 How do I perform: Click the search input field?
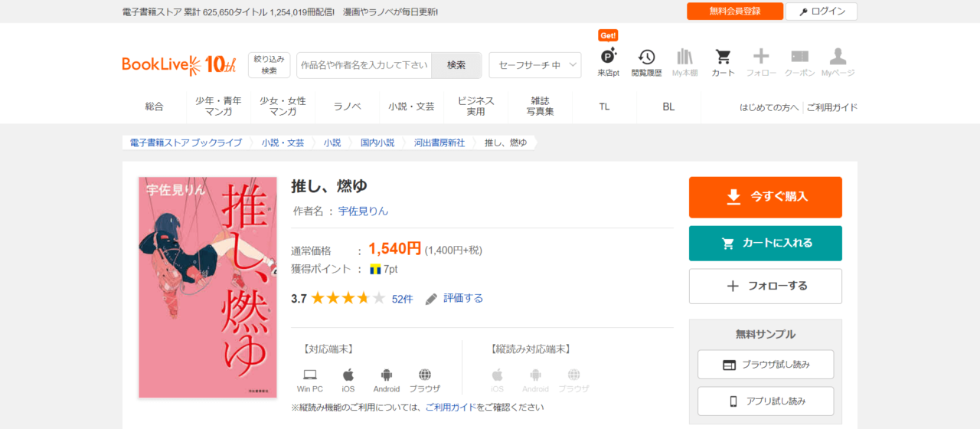pyautogui.click(x=364, y=65)
